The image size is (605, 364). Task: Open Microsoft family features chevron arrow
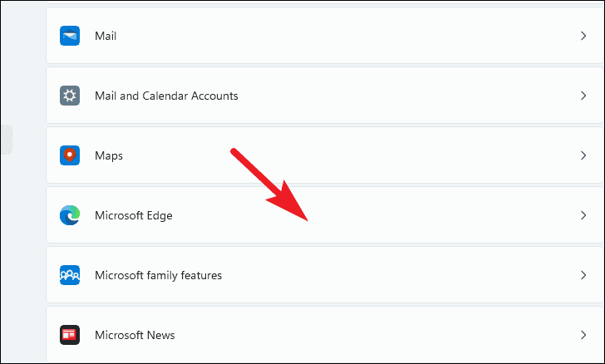[x=583, y=275]
